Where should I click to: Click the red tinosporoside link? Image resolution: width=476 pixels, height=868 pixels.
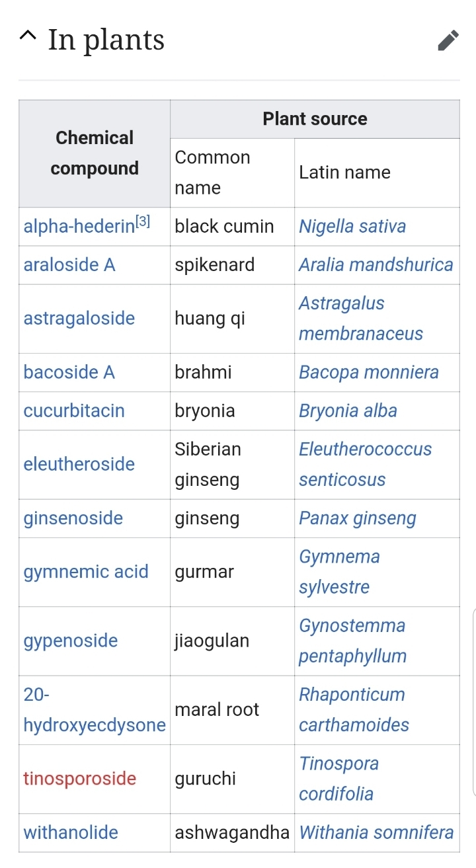[x=80, y=779]
